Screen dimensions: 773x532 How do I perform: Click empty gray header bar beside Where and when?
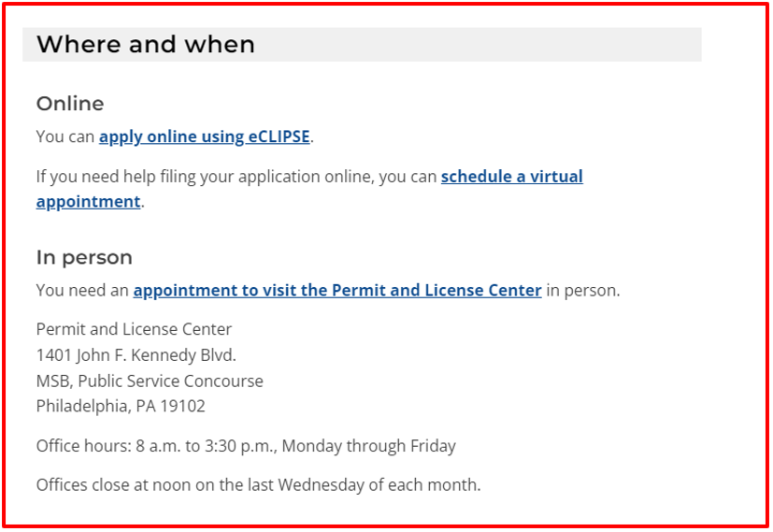click(479, 44)
